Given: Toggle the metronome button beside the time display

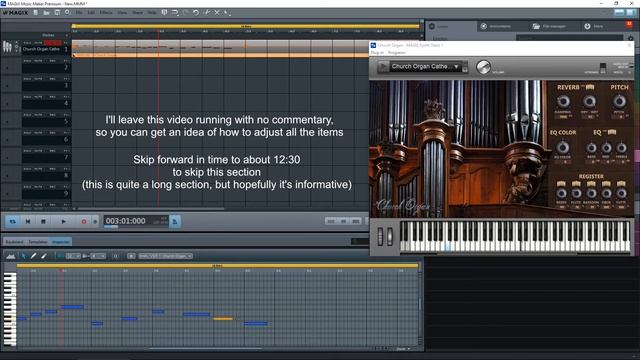Looking at the screenshot, I should coord(175,221).
